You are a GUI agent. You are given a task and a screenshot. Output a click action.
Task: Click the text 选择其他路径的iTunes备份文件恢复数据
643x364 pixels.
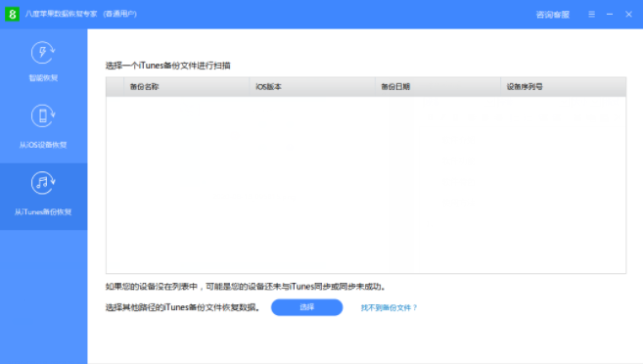pyautogui.click(x=182, y=307)
